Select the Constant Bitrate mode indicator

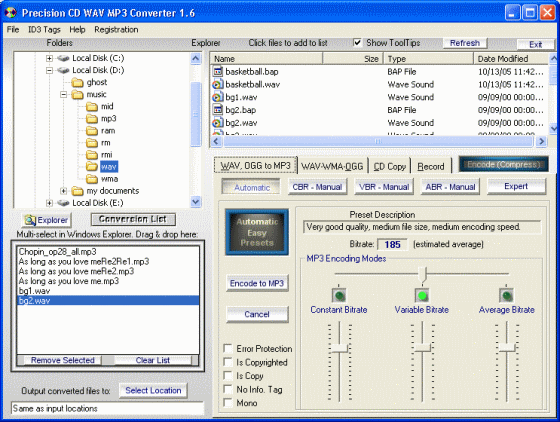click(x=339, y=295)
